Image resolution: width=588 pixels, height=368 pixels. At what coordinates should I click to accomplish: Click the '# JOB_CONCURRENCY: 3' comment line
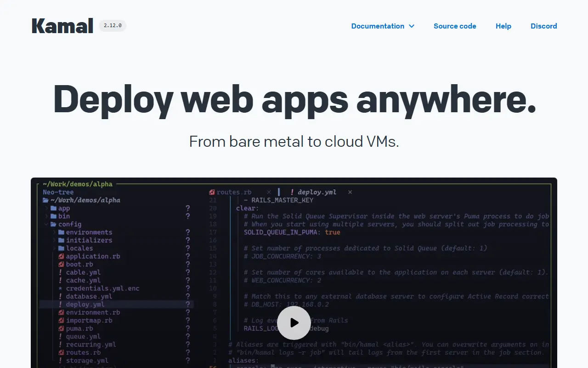(283, 256)
